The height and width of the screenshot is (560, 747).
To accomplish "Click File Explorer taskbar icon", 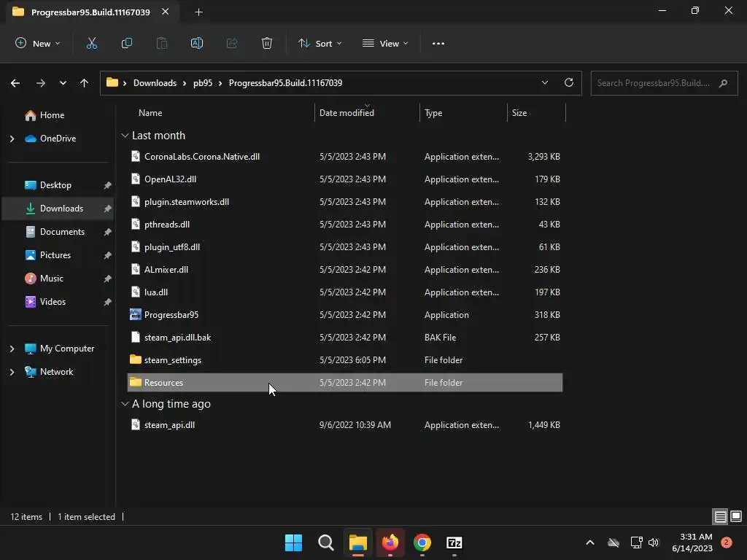I will (357, 542).
